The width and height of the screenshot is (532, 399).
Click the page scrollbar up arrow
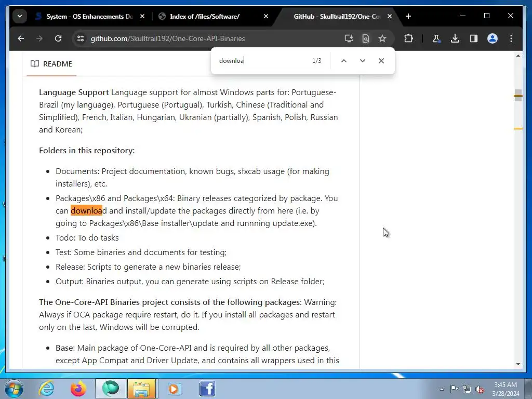[518, 56]
